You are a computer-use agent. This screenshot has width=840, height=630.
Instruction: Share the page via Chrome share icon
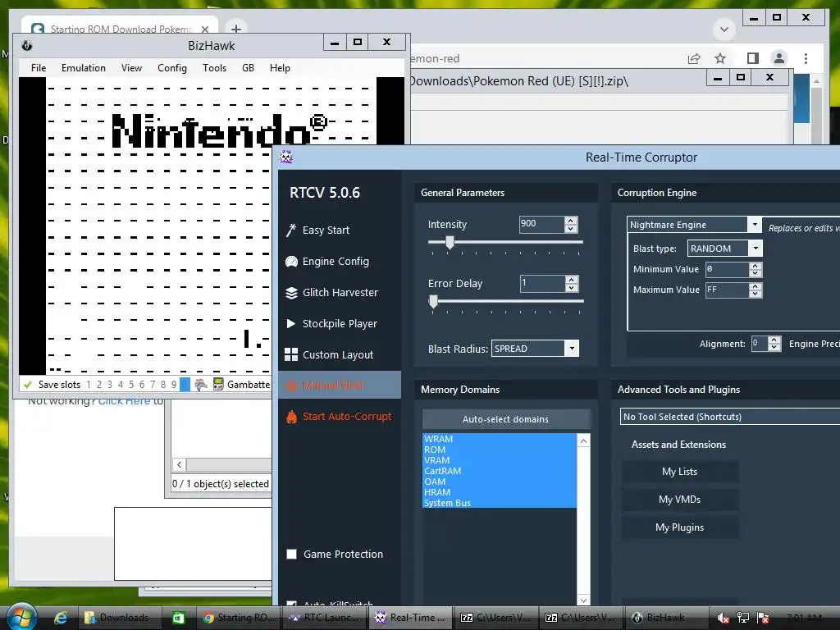(694, 58)
